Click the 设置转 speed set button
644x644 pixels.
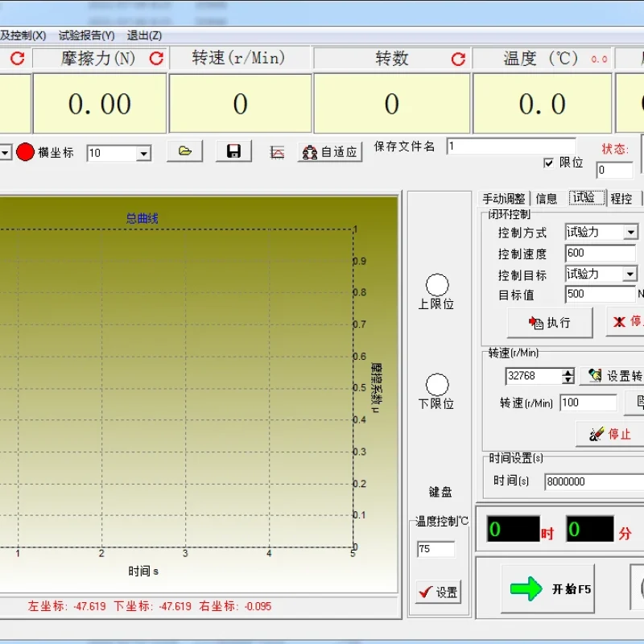click(x=612, y=376)
